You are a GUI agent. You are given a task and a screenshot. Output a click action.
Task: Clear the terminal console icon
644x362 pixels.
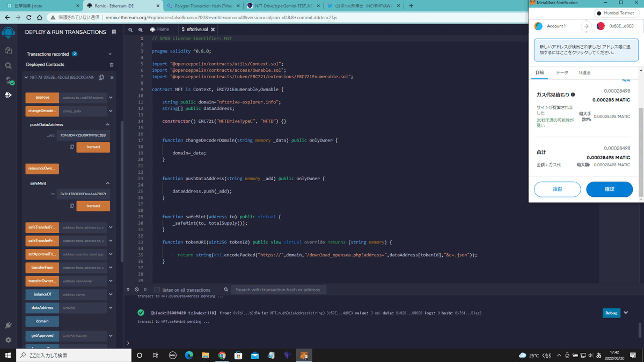click(x=137, y=290)
